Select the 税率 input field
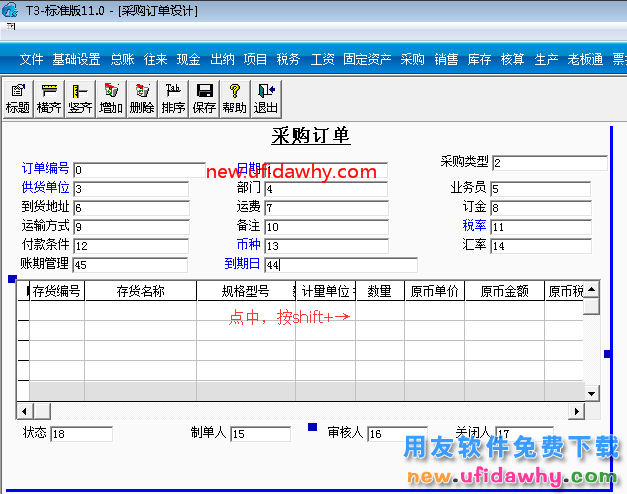This screenshot has height=494, width=627. [x=541, y=227]
